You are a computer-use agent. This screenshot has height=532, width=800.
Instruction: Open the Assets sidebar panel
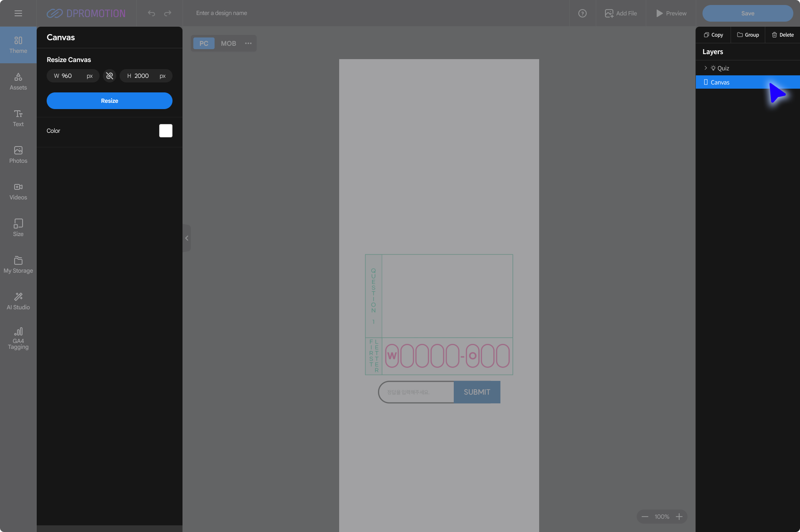pyautogui.click(x=18, y=81)
